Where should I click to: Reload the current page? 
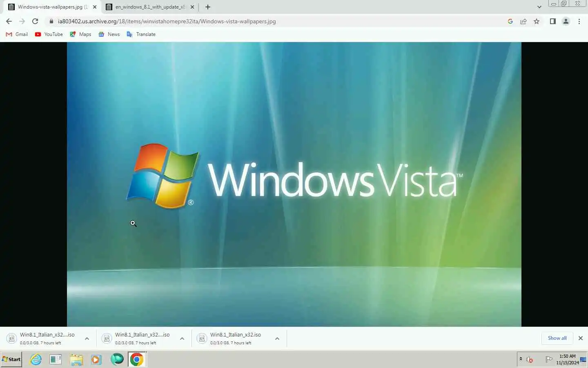pyautogui.click(x=35, y=21)
